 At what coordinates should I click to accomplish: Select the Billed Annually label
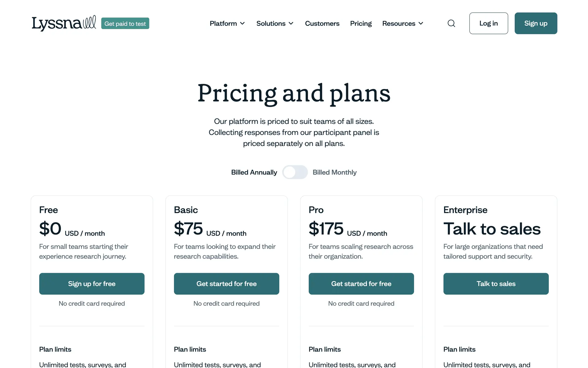pyautogui.click(x=254, y=172)
